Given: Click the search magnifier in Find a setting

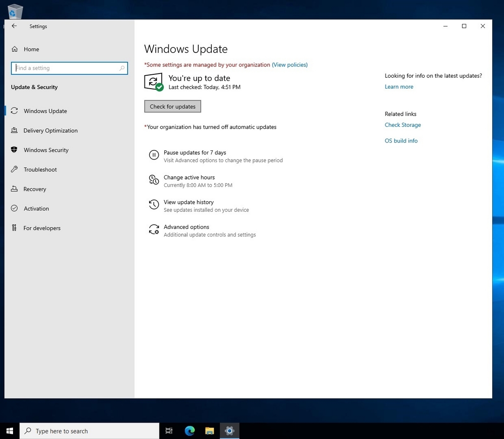Looking at the screenshot, I should (x=122, y=68).
